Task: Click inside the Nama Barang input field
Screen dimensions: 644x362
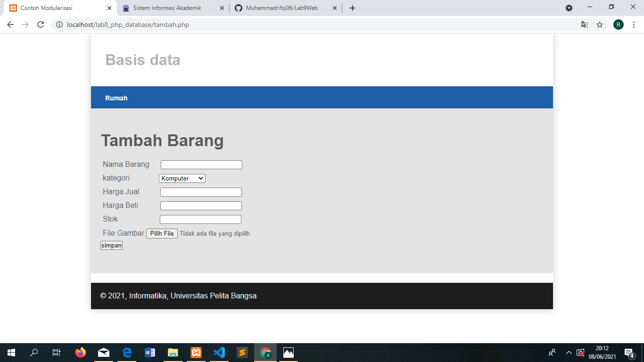Action: [x=201, y=164]
